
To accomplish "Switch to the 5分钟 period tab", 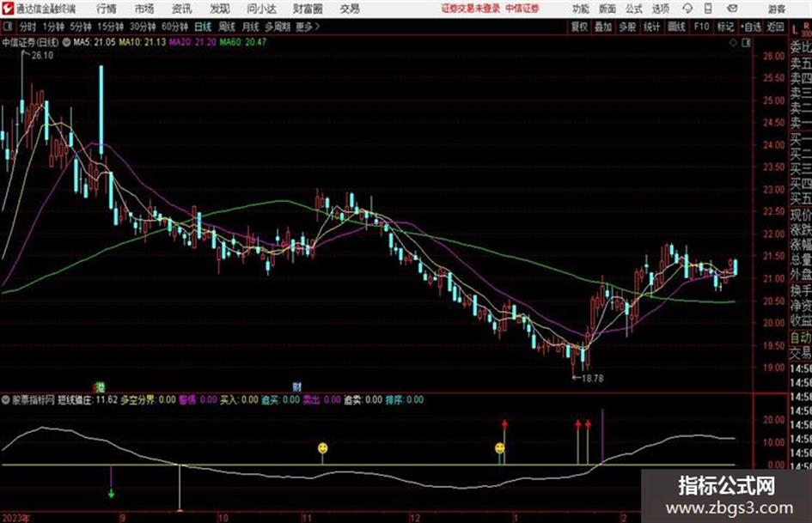I will (x=81, y=27).
